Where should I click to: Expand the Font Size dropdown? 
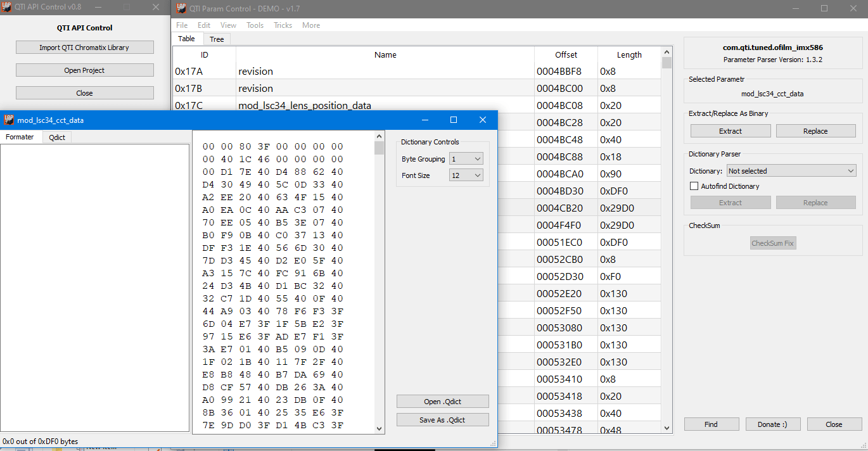click(x=466, y=175)
